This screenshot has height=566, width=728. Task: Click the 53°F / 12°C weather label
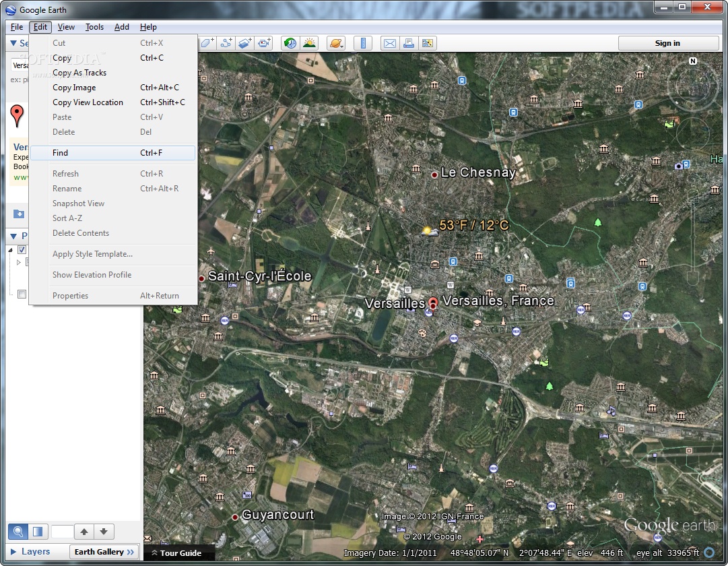(474, 225)
